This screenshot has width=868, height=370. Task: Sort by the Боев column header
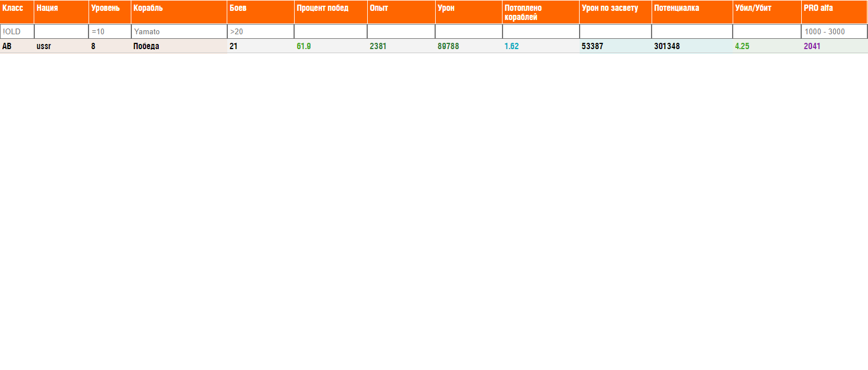(x=260, y=12)
